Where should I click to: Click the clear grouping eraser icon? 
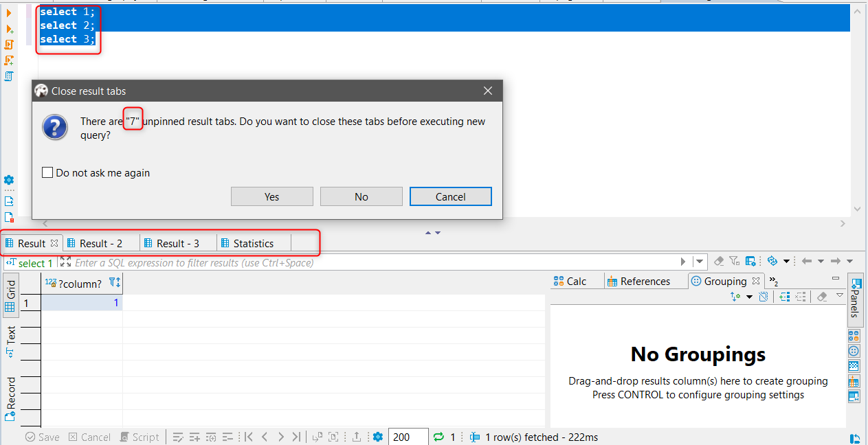[x=821, y=297]
